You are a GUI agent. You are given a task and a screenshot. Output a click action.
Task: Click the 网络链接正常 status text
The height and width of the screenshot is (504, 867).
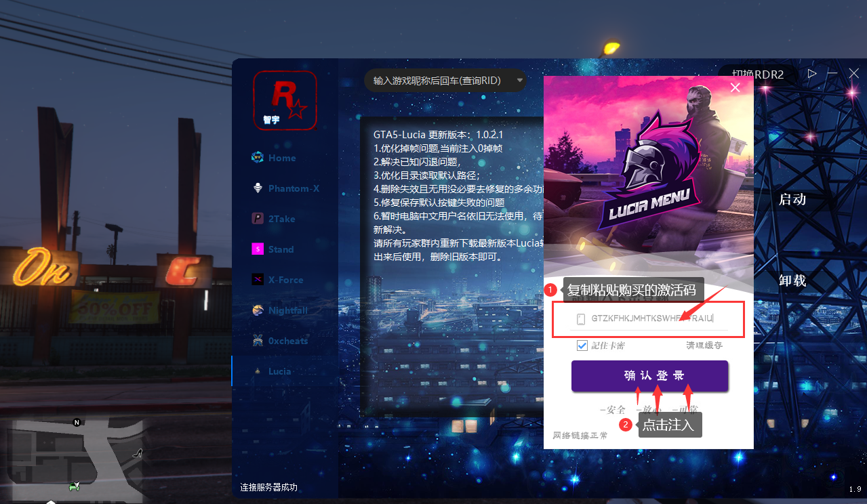580,436
